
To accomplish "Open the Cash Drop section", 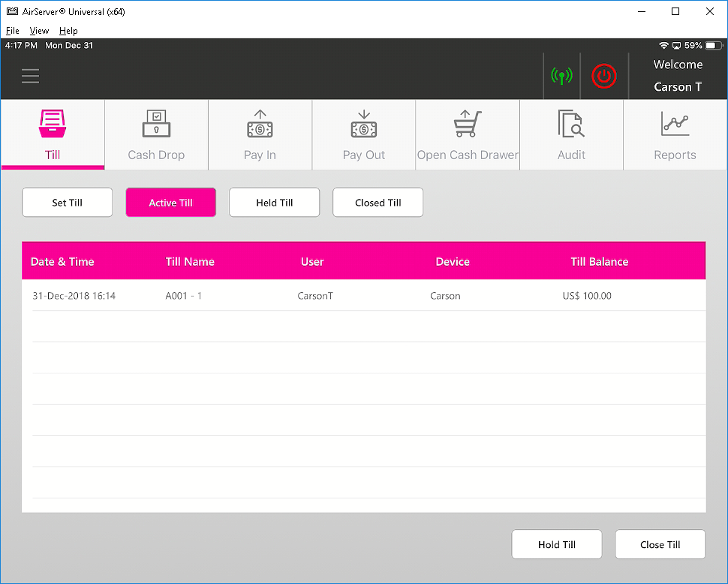I will pos(156,134).
